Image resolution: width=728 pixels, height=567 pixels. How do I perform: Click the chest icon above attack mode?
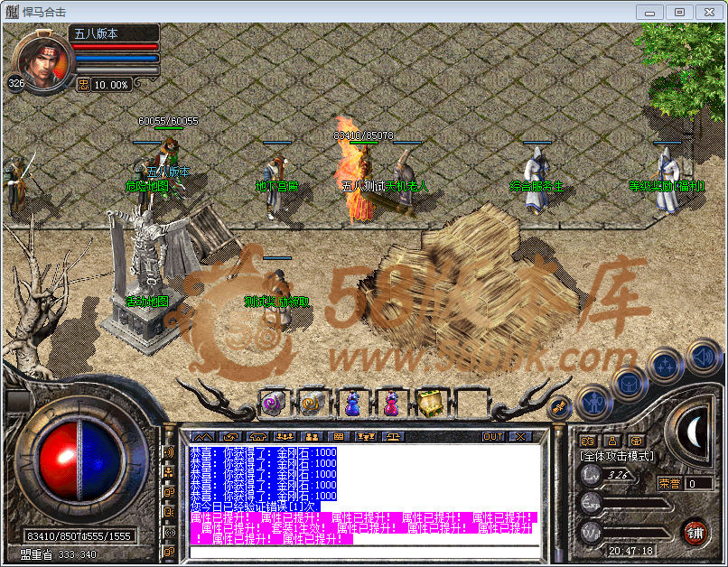click(x=637, y=441)
